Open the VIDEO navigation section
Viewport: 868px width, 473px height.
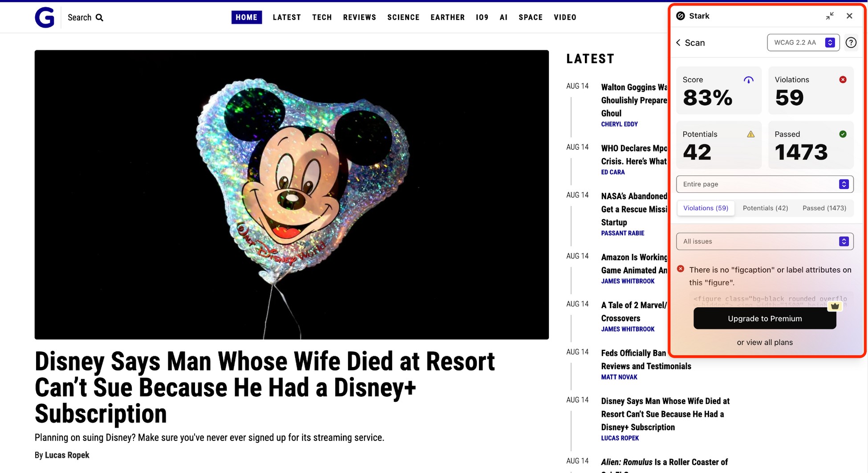[x=565, y=17]
